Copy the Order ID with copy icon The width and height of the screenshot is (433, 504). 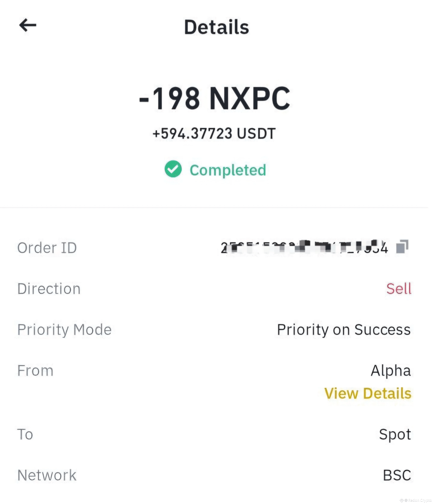pos(402,246)
